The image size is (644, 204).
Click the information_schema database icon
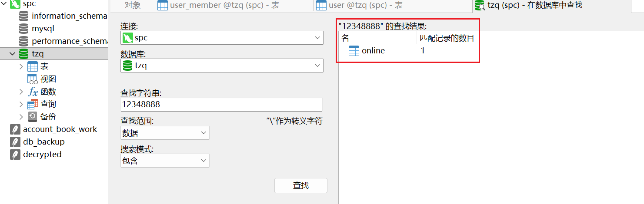click(x=24, y=16)
